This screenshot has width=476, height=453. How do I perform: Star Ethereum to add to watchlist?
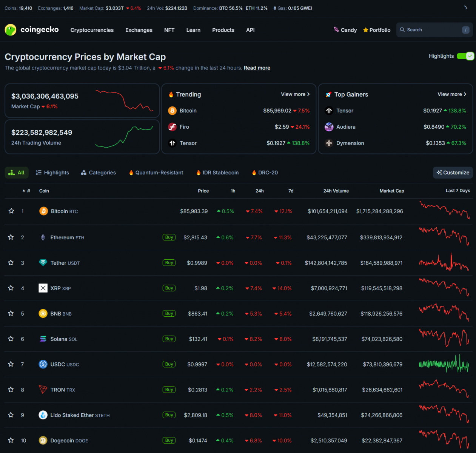pos(11,237)
